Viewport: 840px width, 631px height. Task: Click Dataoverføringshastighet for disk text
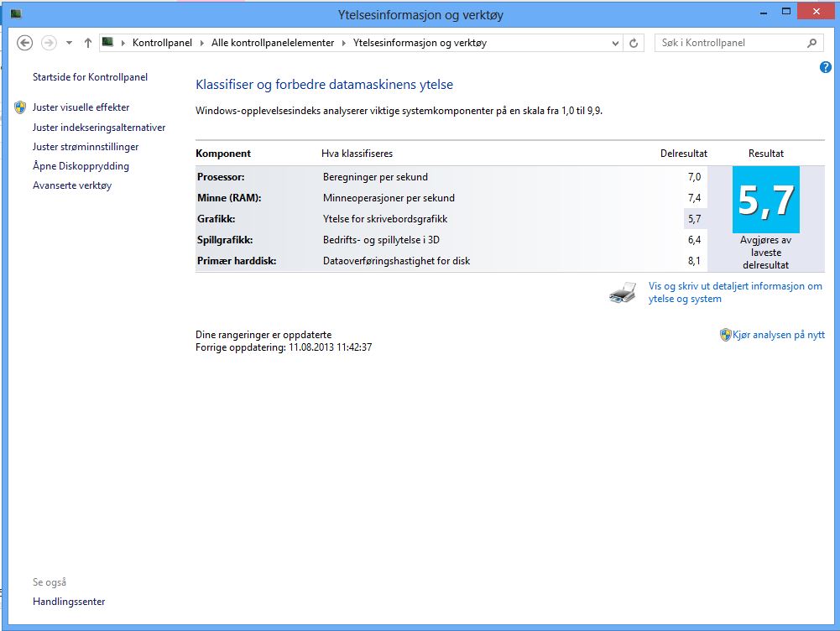(396, 261)
